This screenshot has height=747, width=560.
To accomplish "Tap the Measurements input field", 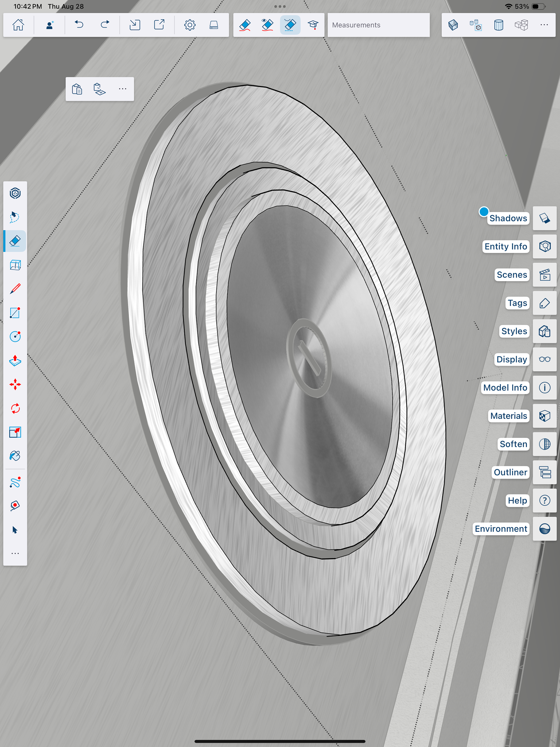I will coord(378,25).
